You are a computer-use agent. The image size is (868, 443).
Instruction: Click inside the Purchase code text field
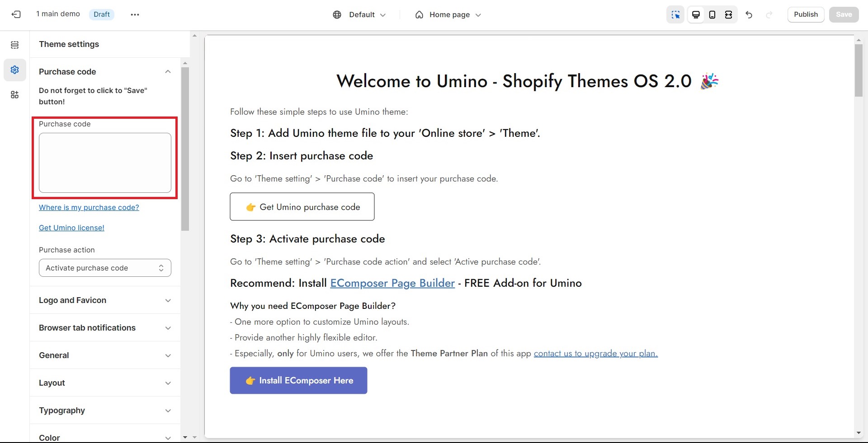tap(105, 163)
